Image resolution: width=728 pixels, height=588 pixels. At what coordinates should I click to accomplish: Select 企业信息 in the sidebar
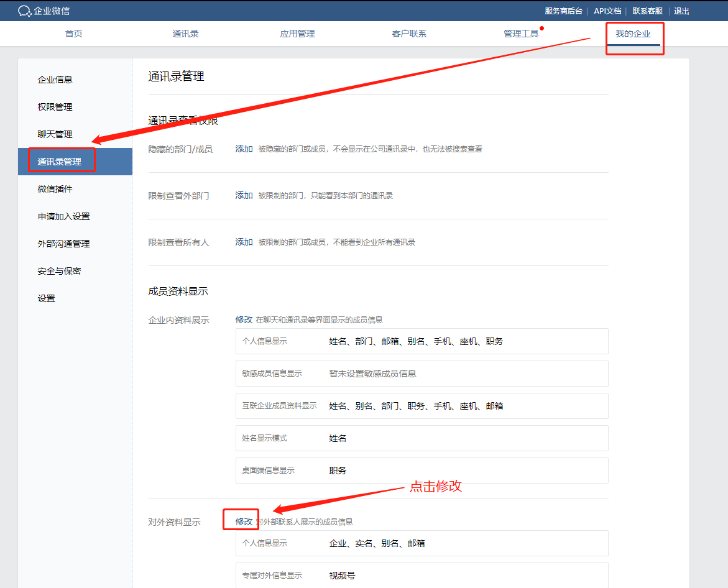click(55, 80)
